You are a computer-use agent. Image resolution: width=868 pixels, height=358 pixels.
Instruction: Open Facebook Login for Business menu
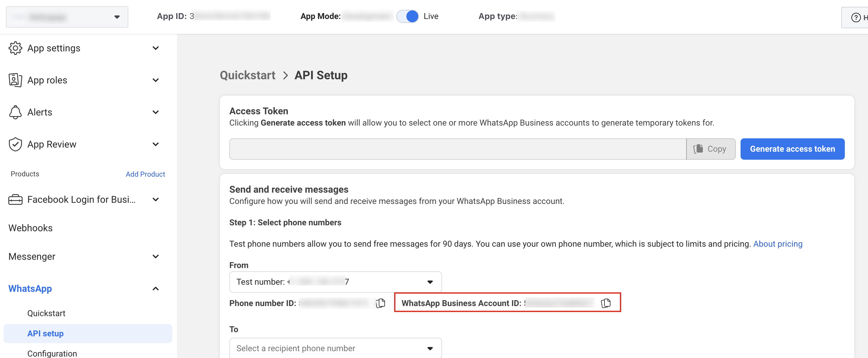pyautogui.click(x=82, y=199)
